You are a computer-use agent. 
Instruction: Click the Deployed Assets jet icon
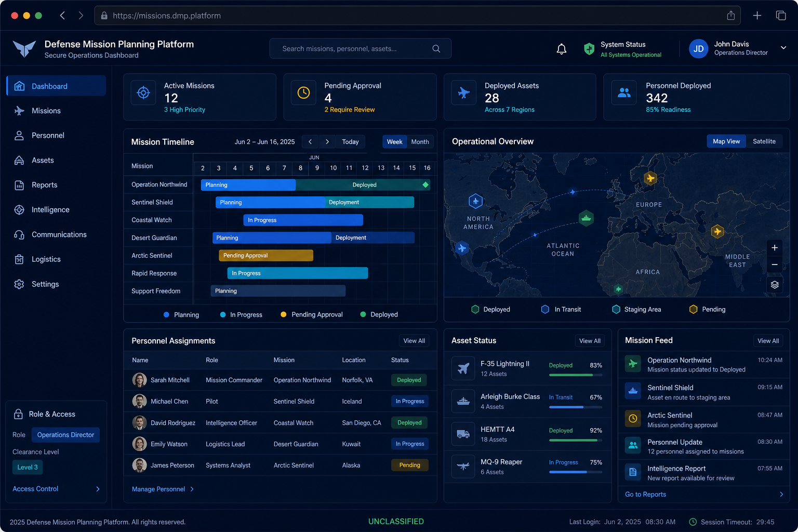(464, 93)
